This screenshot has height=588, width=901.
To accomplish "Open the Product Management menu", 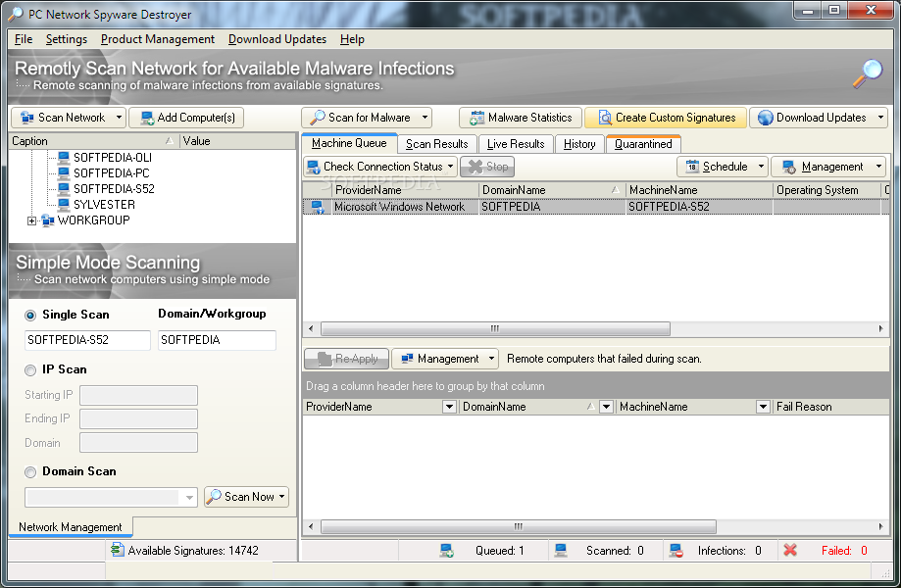I will pyautogui.click(x=158, y=39).
